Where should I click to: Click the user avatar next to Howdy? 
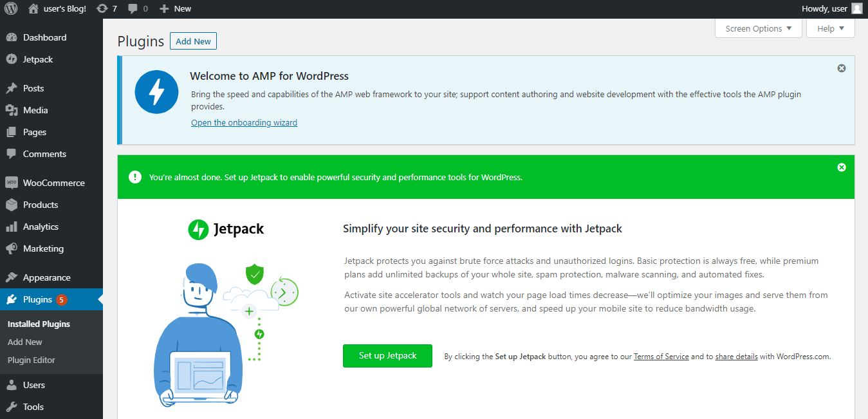[x=856, y=9]
